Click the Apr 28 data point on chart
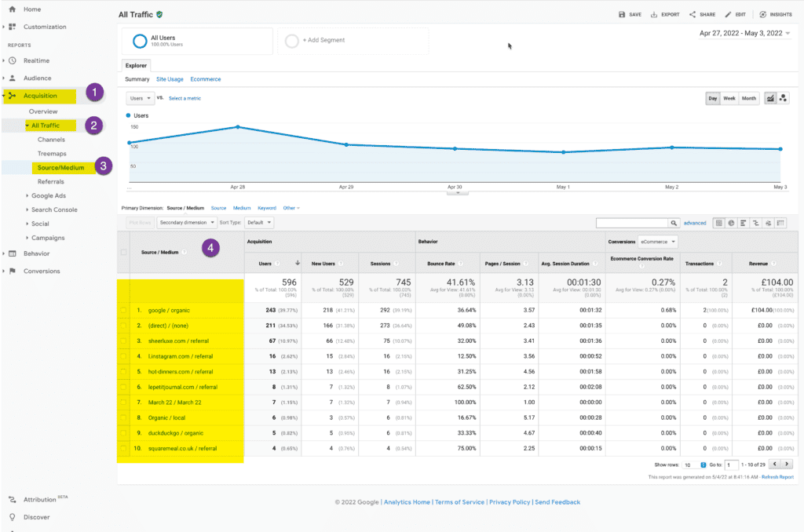Viewport: 804px width, 532px height. tap(237, 127)
